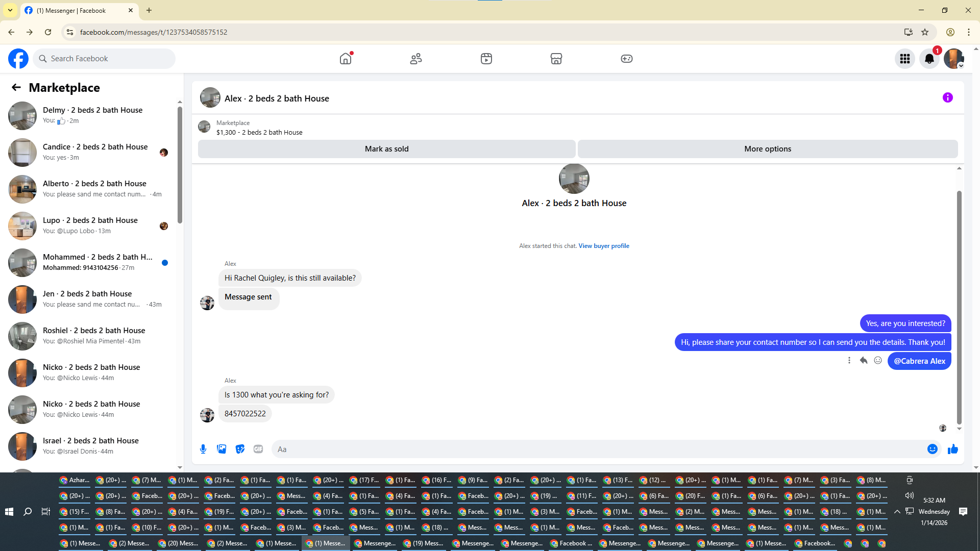Open the conversation information icon
The image size is (980, 551).
pos(947,97)
